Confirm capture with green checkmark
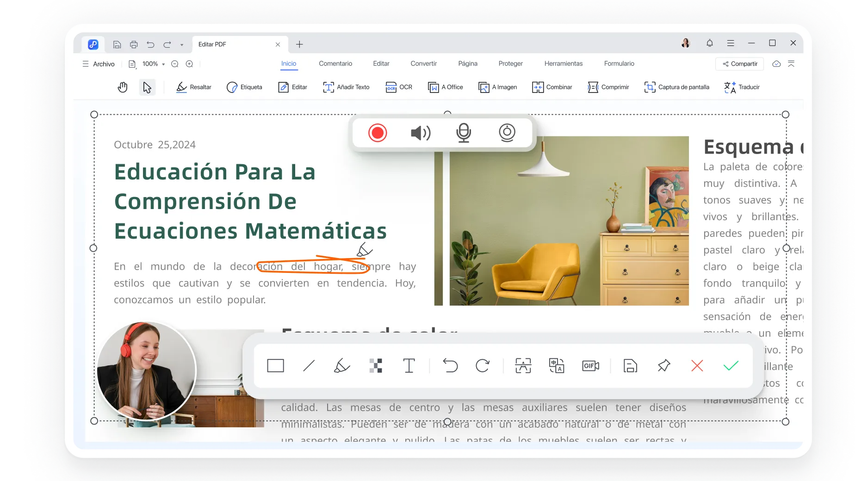 click(x=731, y=366)
